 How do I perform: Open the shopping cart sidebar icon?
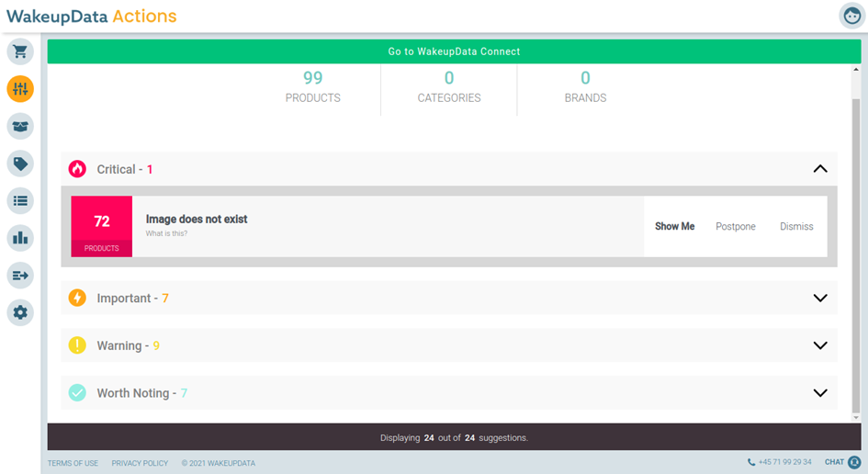[x=20, y=52]
